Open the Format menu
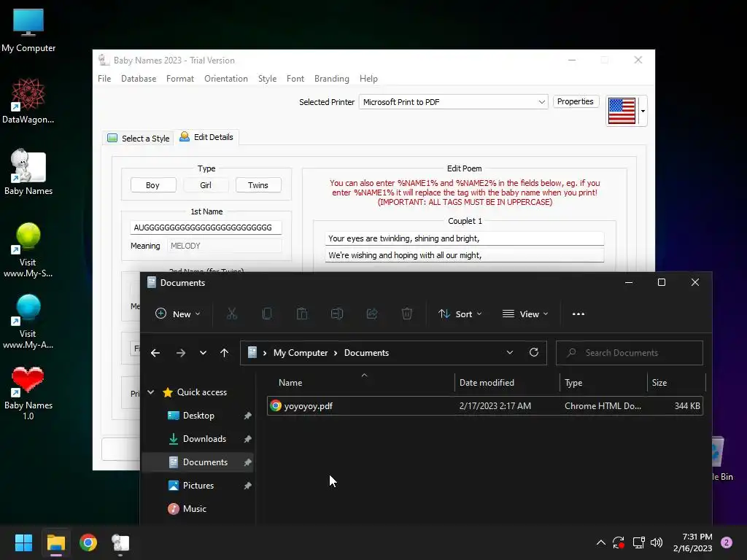This screenshot has height=560, width=747. click(x=180, y=79)
